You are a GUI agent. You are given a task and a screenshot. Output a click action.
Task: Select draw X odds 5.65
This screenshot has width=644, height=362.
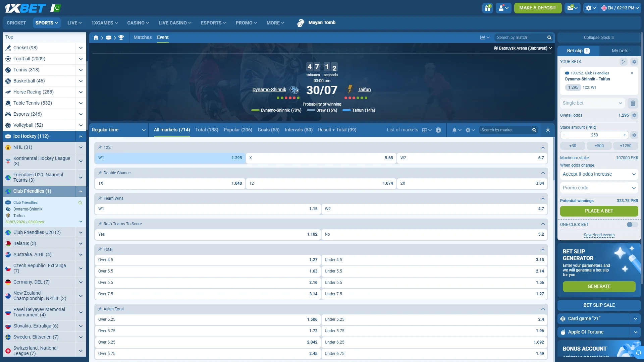coord(321,158)
